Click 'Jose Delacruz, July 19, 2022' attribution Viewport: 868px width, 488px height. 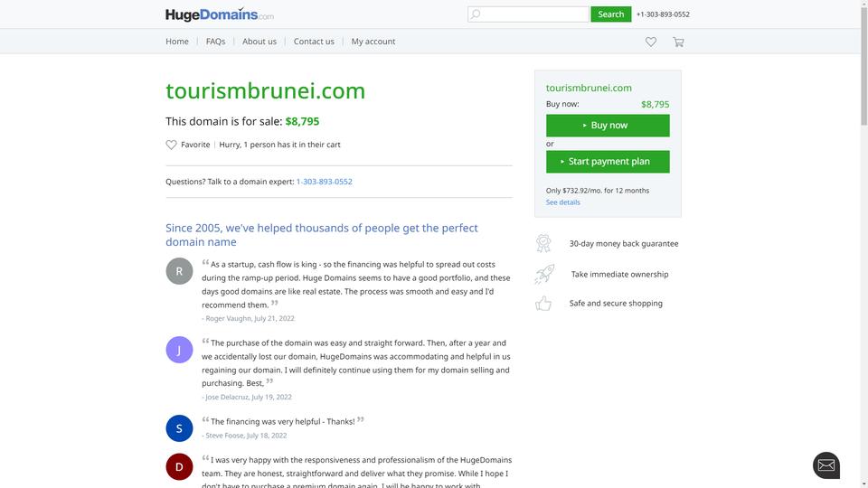pos(247,398)
